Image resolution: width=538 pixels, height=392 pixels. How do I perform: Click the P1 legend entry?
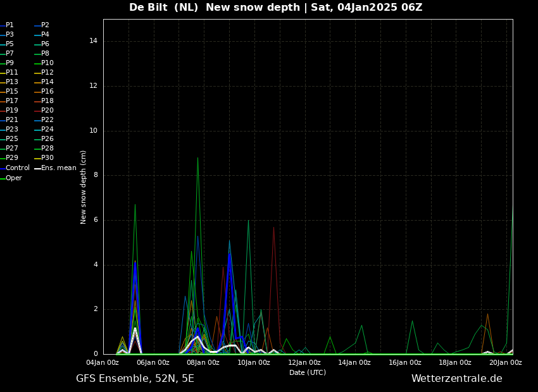pyautogui.click(x=9, y=25)
